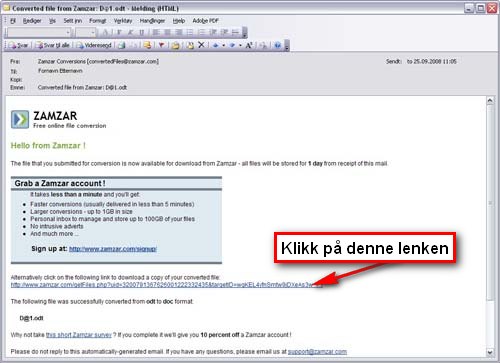Open the Previous Item dropdown arrow
500x363 pixels.
pyautogui.click(x=223, y=45)
